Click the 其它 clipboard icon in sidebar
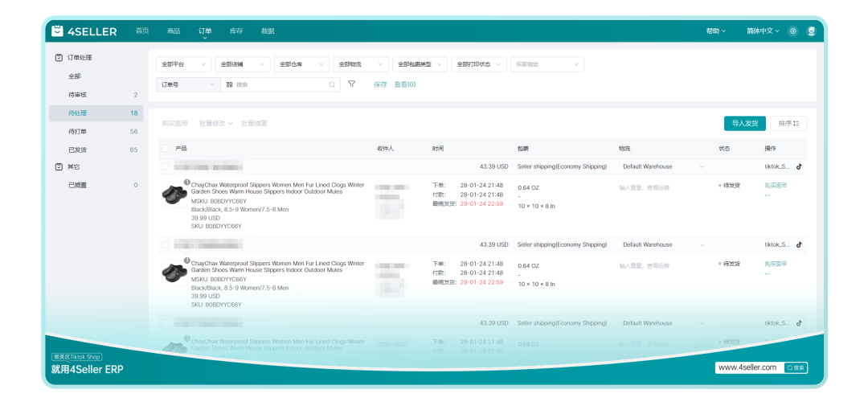The width and height of the screenshot is (868, 406). pyautogui.click(x=59, y=166)
